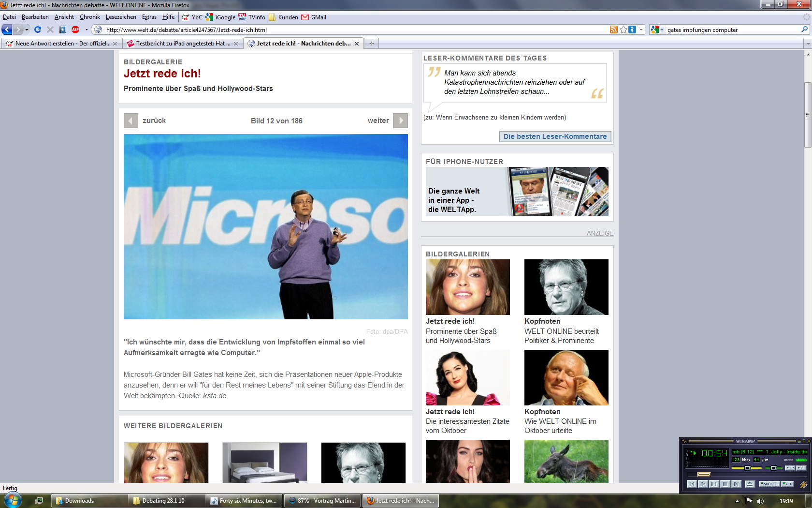Open the Bearbeiten menu
Screen dimensions: 812x508
click(x=35, y=17)
